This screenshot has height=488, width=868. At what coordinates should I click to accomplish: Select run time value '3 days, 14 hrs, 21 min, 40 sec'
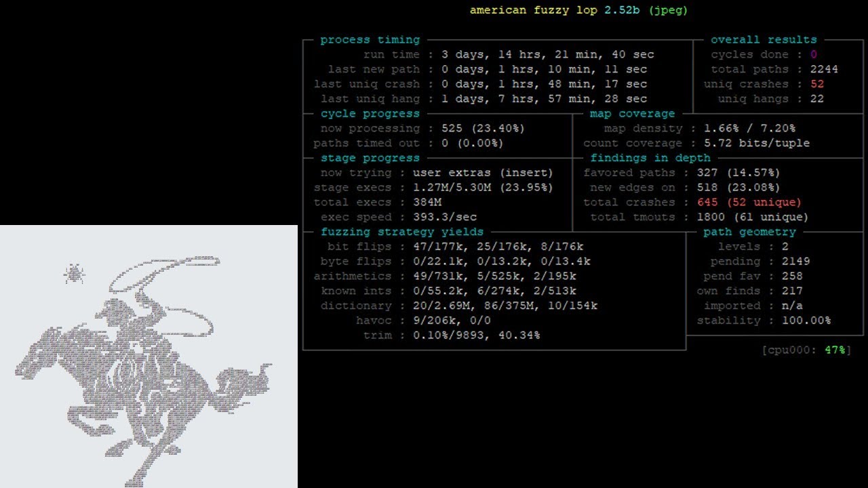[x=548, y=55]
